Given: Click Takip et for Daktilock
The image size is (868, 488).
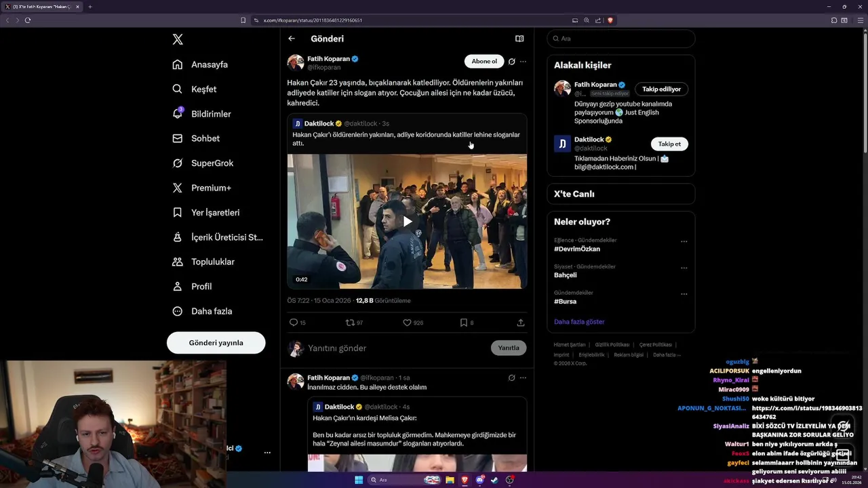Looking at the screenshot, I should (x=669, y=144).
